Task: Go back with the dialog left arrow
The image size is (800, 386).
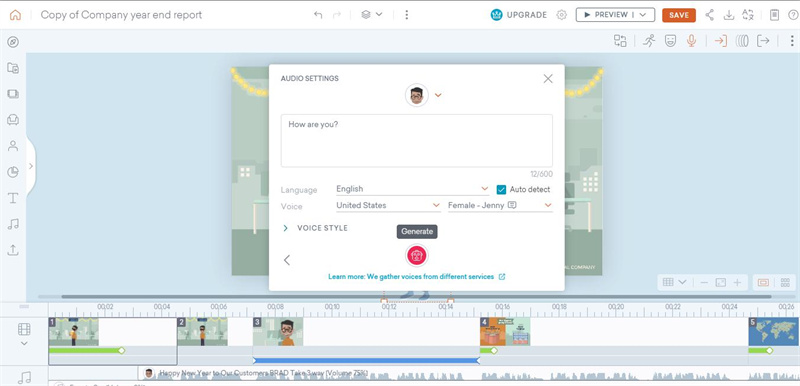Action: coord(287,260)
